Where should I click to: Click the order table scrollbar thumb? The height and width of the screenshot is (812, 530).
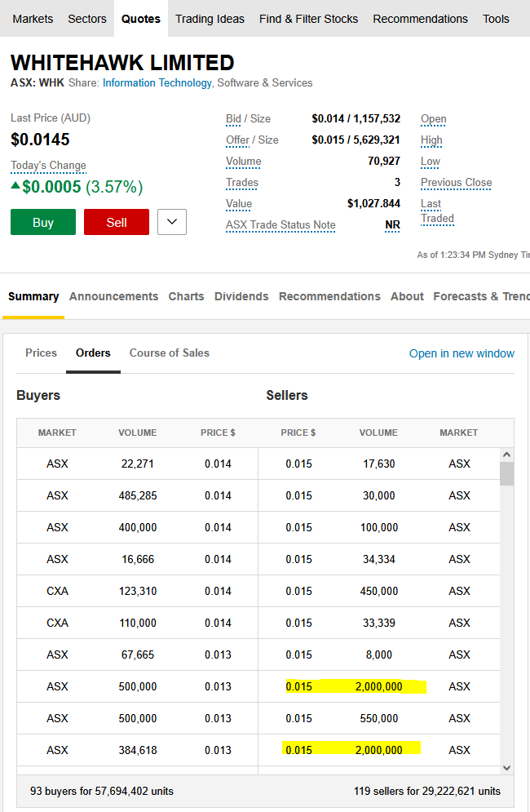pyautogui.click(x=506, y=473)
